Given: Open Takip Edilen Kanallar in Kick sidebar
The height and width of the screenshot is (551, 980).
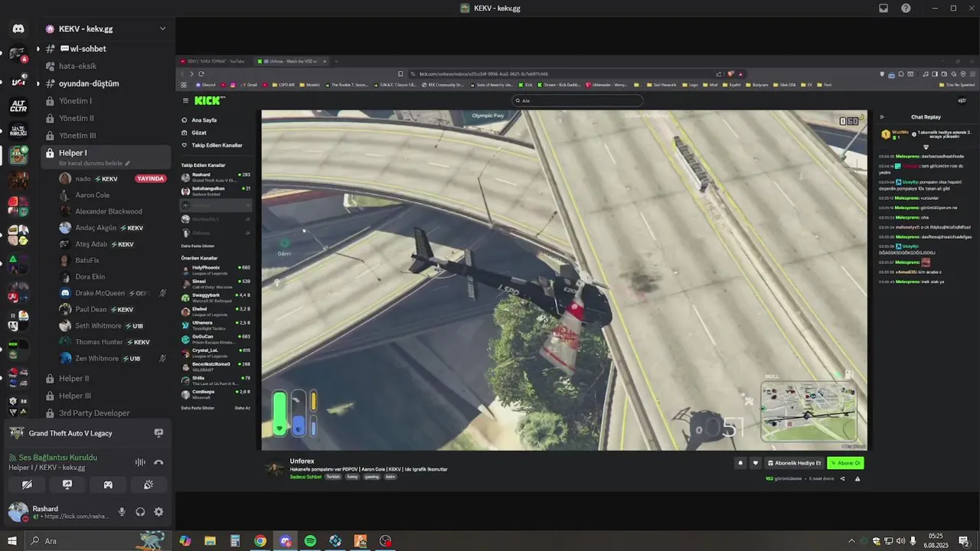Looking at the screenshot, I should tap(212, 145).
